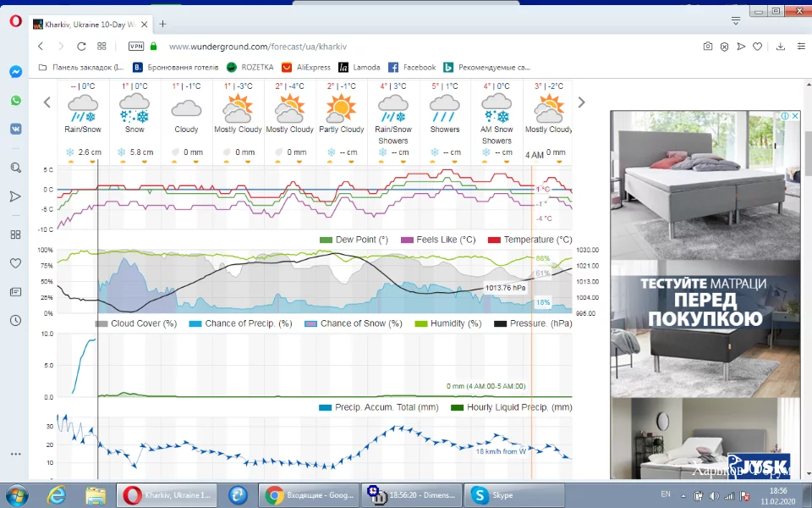
Task: Capture page with the snapshot camera icon
Action: (x=708, y=47)
